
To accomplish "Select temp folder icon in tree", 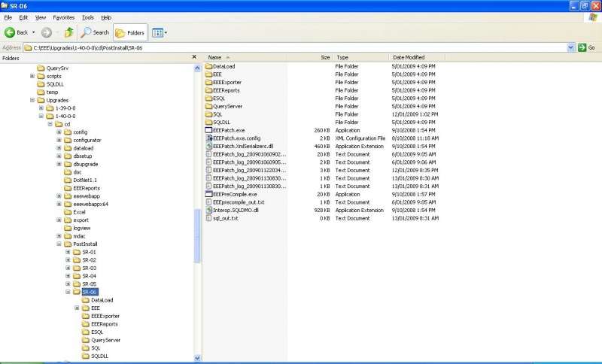I will pos(41,92).
